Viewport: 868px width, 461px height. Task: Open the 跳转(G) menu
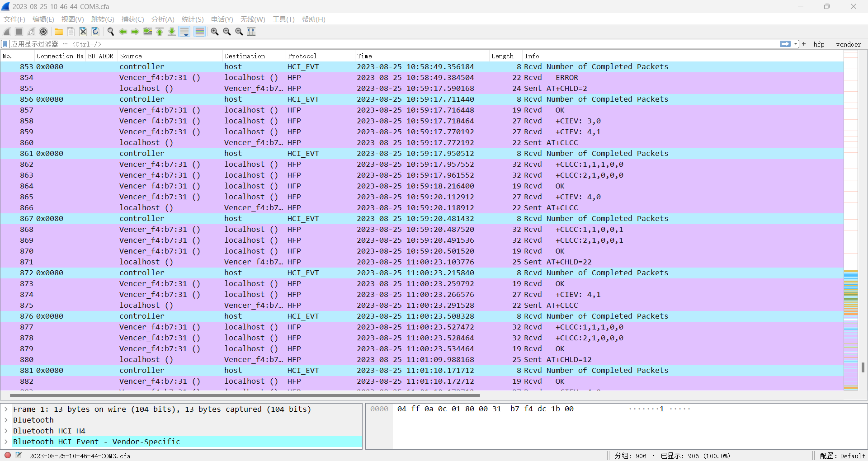coord(103,19)
